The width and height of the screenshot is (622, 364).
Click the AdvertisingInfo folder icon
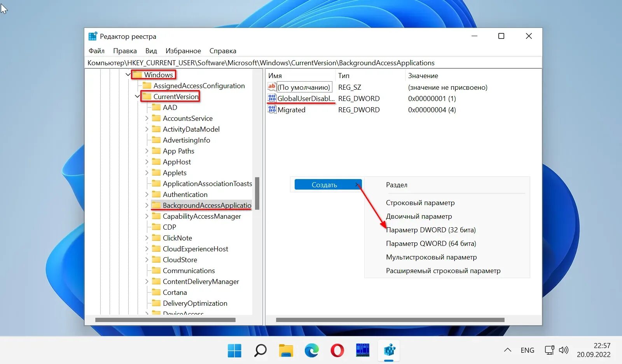[x=156, y=140]
